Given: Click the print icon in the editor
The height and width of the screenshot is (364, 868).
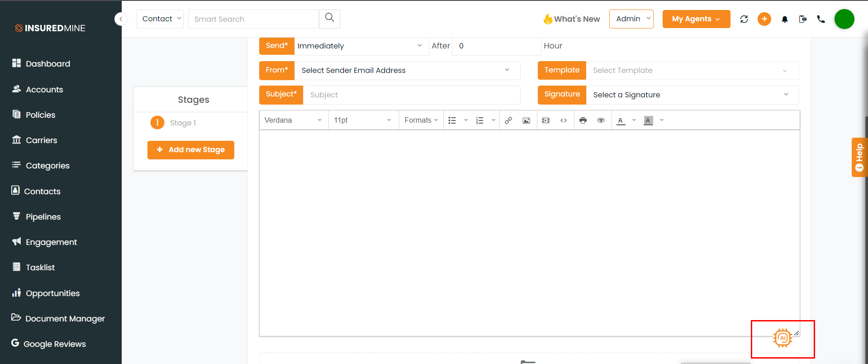Looking at the screenshot, I should [x=583, y=120].
